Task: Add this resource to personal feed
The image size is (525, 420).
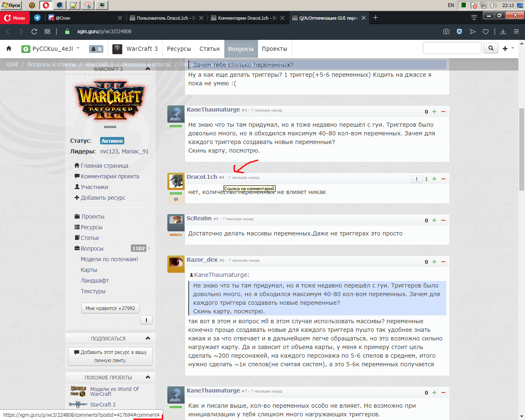Action: coord(110,356)
